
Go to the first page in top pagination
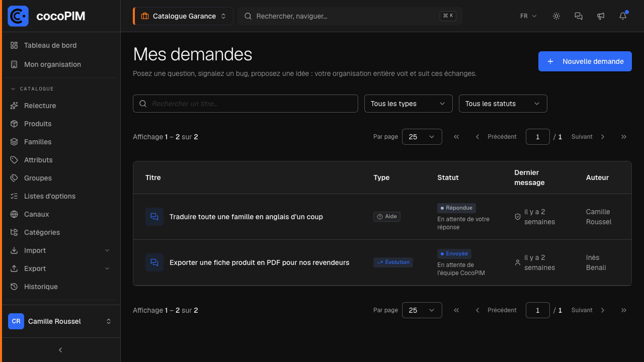[456, 137]
